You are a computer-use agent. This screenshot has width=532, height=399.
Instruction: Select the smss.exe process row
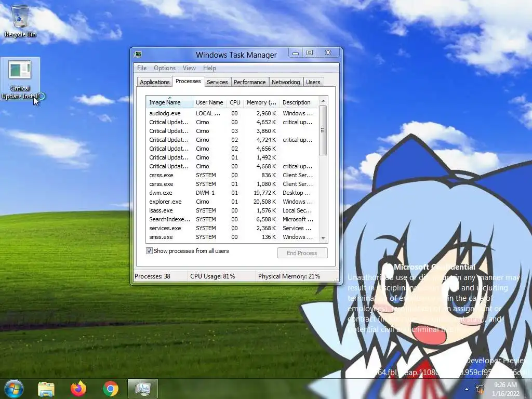(232, 237)
